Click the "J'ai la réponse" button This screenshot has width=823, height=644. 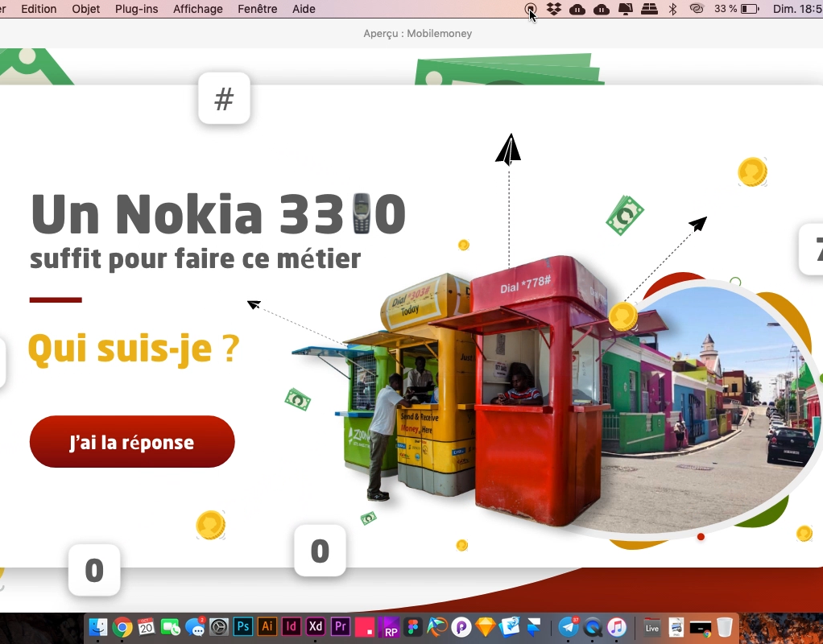(x=132, y=442)
